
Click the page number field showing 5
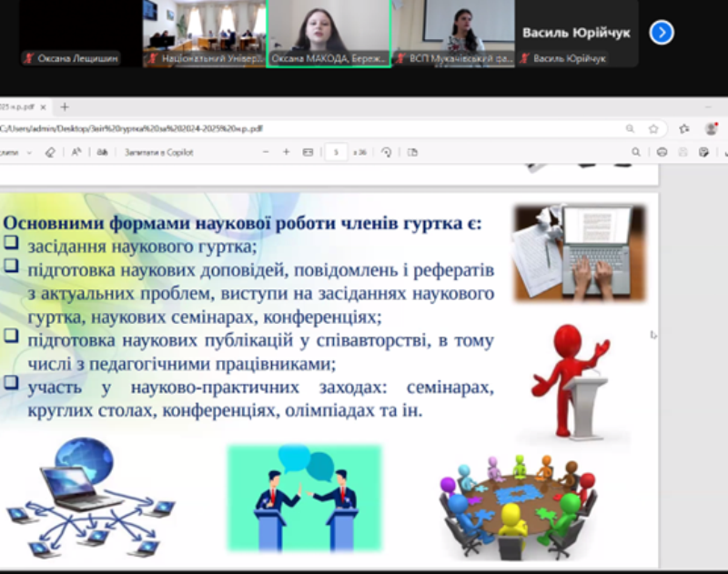point(337,152)
